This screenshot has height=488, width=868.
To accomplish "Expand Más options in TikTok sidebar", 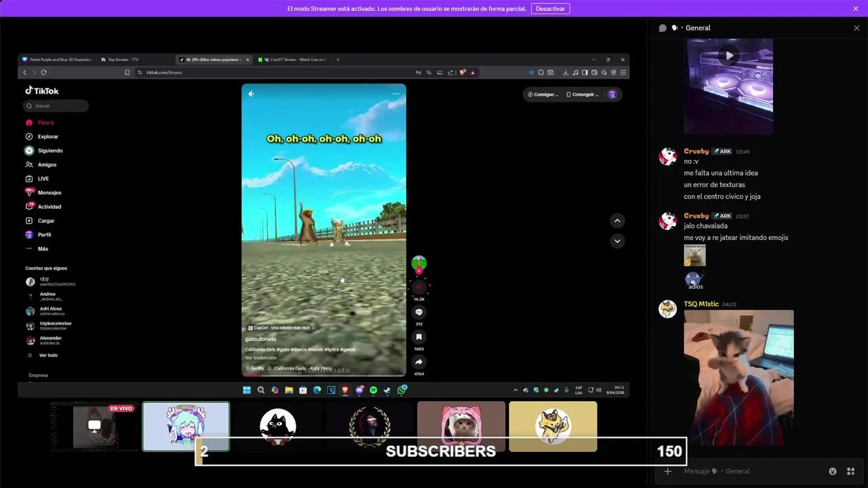I will 38,249.
